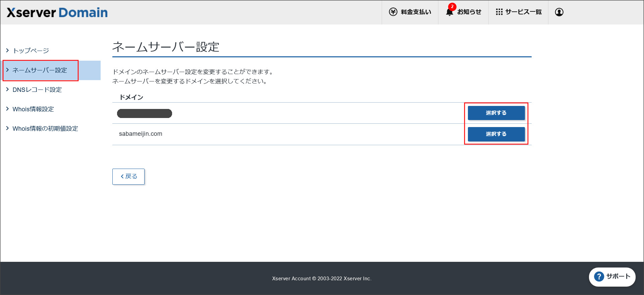644x295 pixels.
Task: Click the chevron beside Whois情報の初期値設定
Action: (x=7, y=128)
